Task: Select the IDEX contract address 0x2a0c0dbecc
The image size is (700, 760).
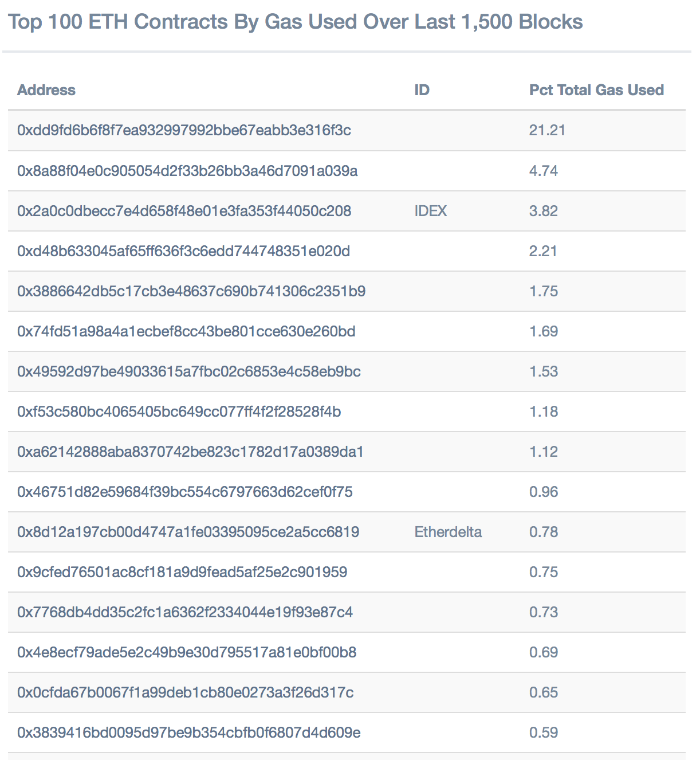Action: (184, 211)
